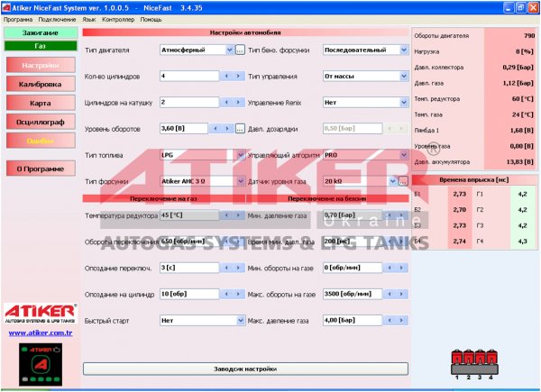
Task: Open the Осциллограф section
Action: click(41, 122)
